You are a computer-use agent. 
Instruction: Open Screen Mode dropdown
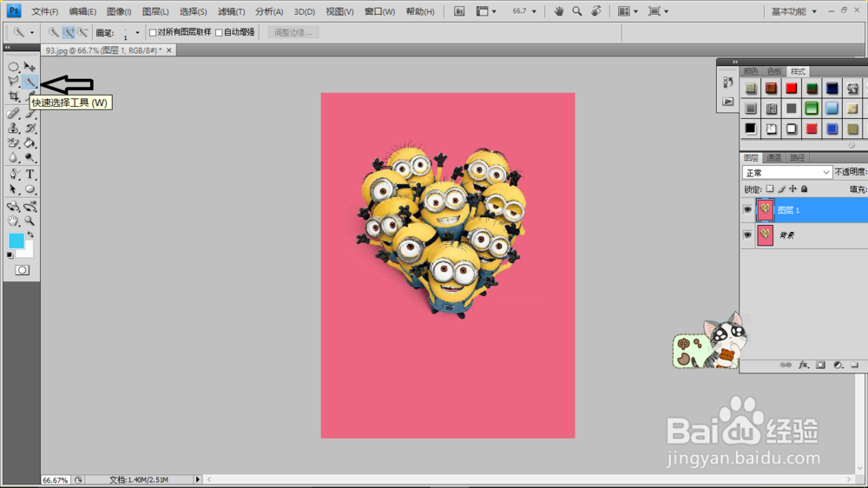(658, 11)
